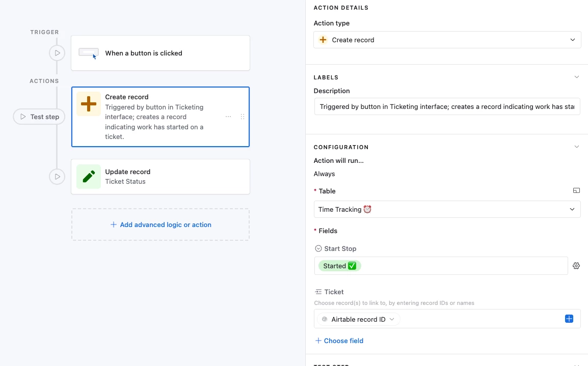Expand the Airtable record ID token dropdown
The width and height of the screenshot is (588, 366).
click(392, 319)
